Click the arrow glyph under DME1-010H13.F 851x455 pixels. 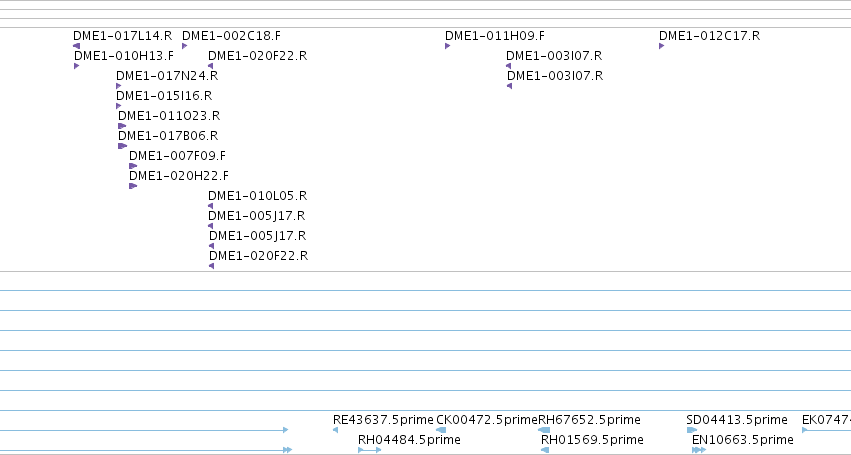coord(77,66)
